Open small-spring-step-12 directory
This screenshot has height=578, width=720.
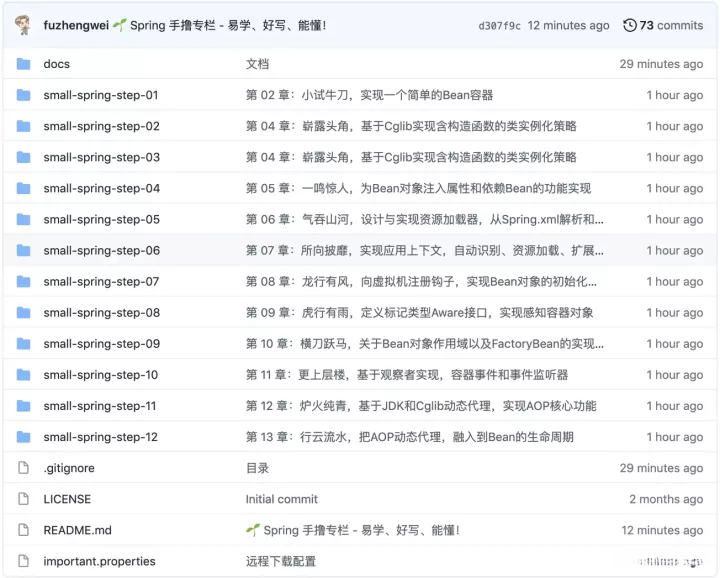click(101, 437)
